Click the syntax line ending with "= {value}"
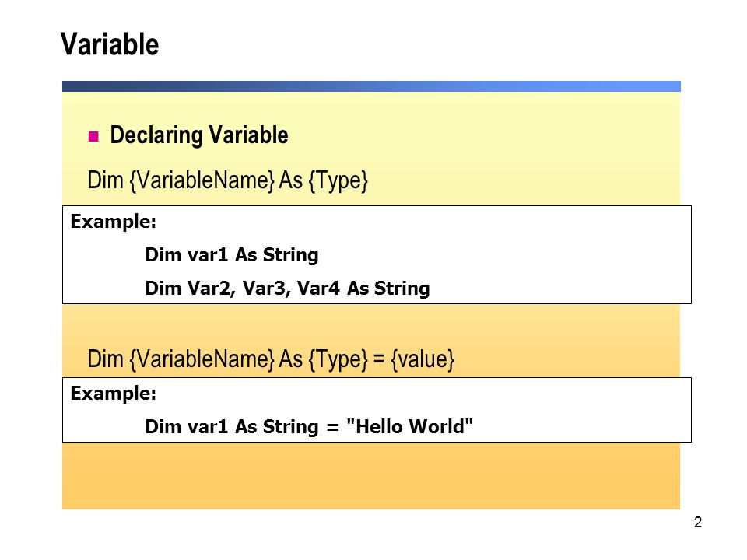The height and width of the screenshot is (560, 747). click(271, 359)
